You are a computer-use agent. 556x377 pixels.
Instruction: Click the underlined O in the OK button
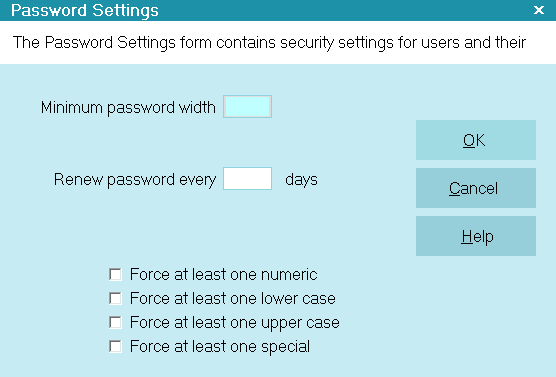coord(468,140)
